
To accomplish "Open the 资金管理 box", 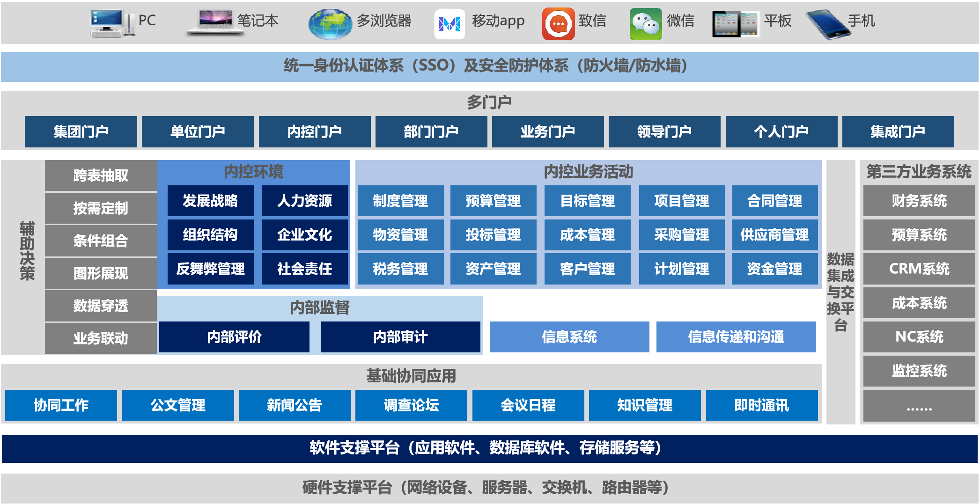I will [x=775, y=269].
